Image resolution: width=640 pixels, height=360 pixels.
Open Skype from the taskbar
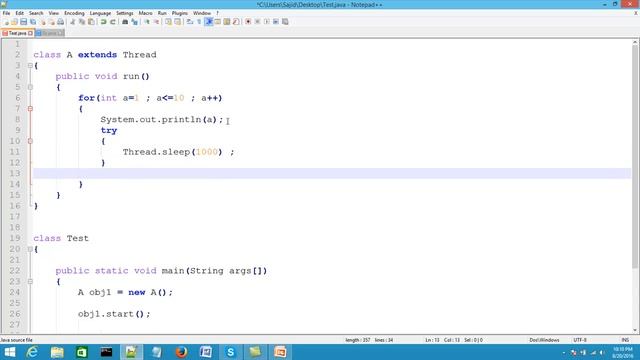[231, 352]
